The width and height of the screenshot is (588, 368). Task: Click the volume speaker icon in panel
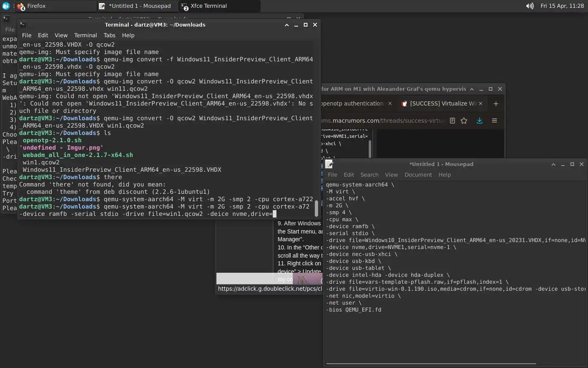pyautogui.click(x=530, y=6)
